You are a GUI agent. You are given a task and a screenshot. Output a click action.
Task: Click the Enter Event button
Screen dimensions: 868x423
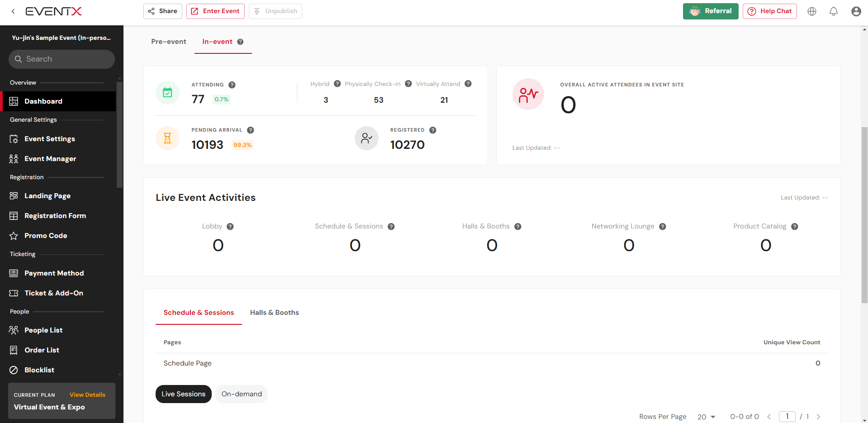(215, 11)
